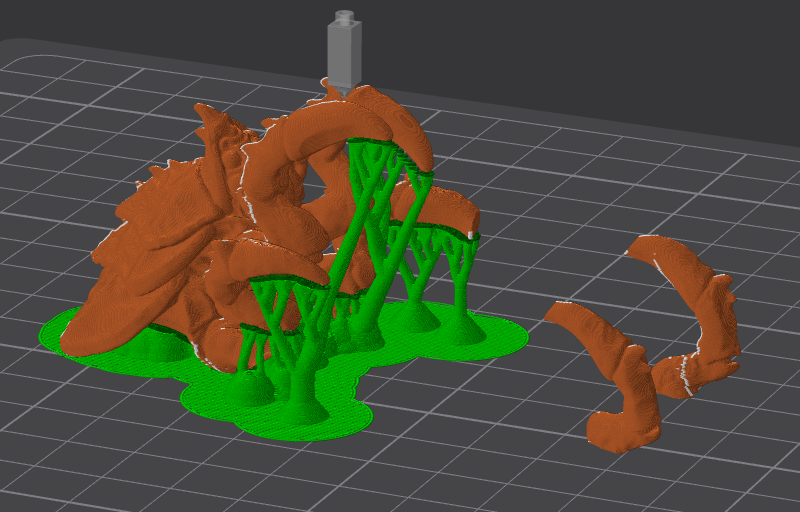The image size is (800, 512).
Task: Select the upper-right detached orange curved piece
Action: 696,316
